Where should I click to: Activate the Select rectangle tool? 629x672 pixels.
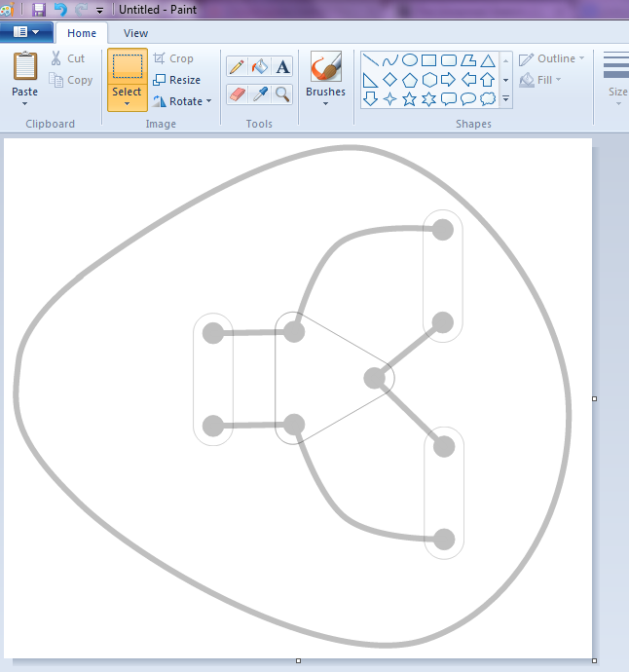tap(128, 66)
